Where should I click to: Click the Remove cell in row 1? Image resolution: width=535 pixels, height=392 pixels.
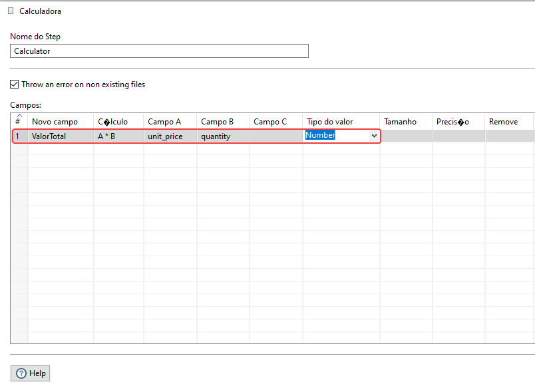tap(509, 136)
